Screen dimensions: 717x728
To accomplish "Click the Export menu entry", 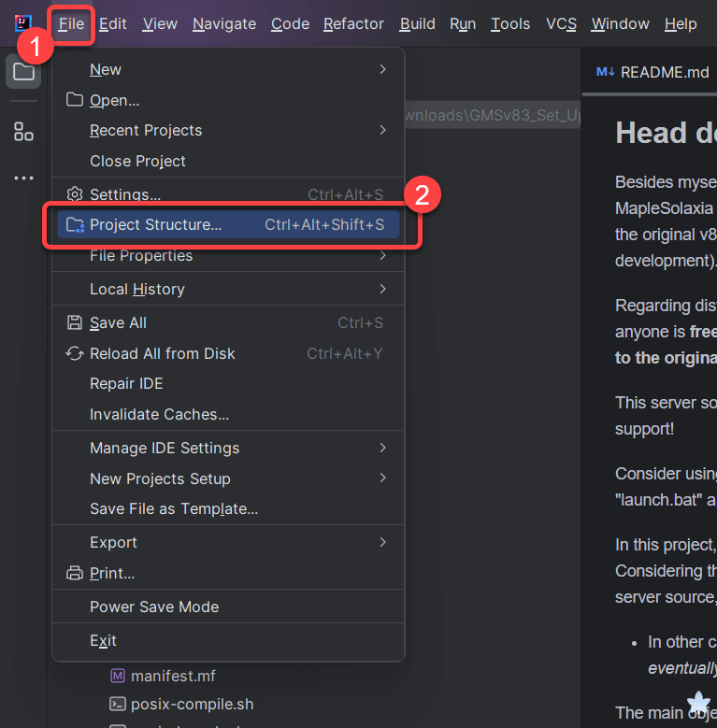I will point(228,542).
